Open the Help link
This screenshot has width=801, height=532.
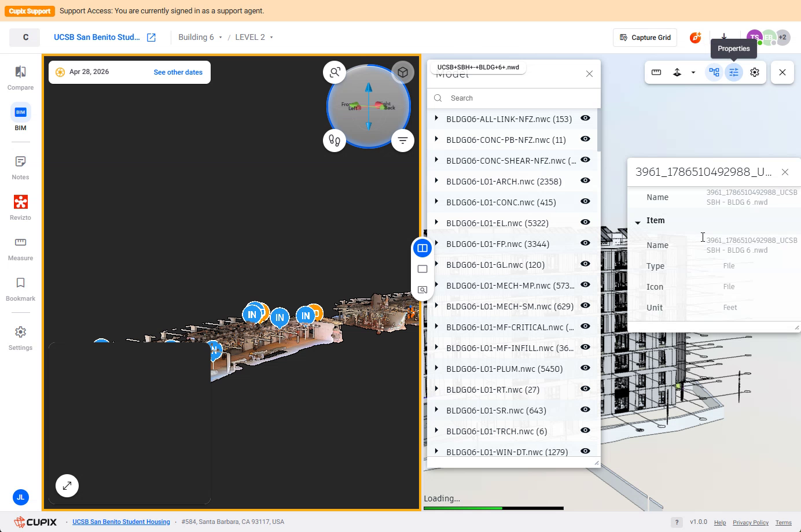[x=720, y=522]
